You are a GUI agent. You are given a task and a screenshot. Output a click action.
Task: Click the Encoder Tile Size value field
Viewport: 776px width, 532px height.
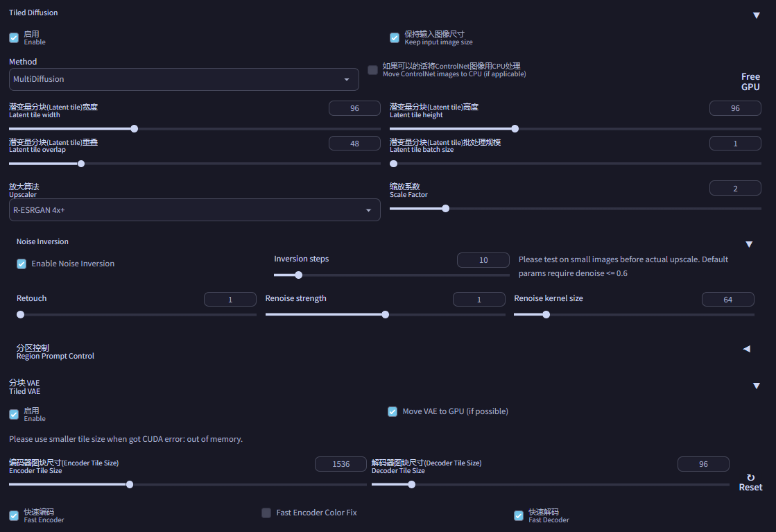[x=340, y=463]
